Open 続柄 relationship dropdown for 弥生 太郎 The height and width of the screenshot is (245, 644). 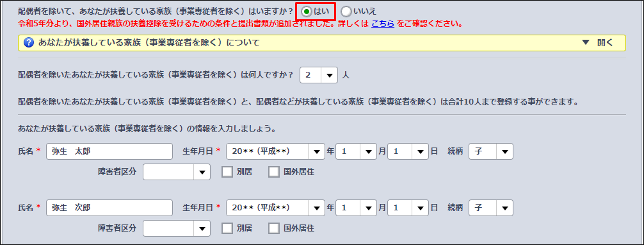click(x=491, y=151)
